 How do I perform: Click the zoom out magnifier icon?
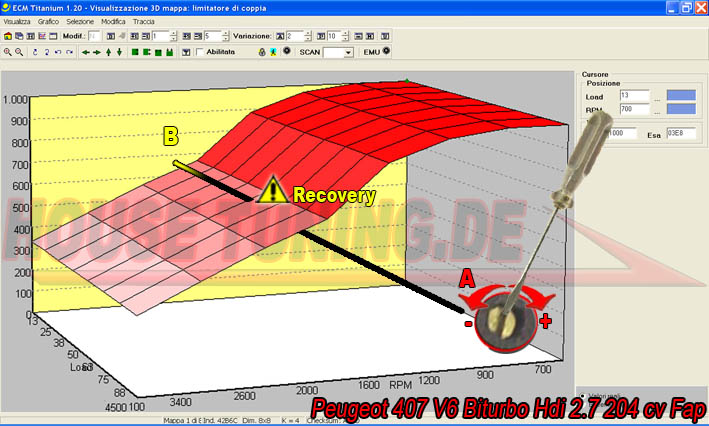(19, 51)
